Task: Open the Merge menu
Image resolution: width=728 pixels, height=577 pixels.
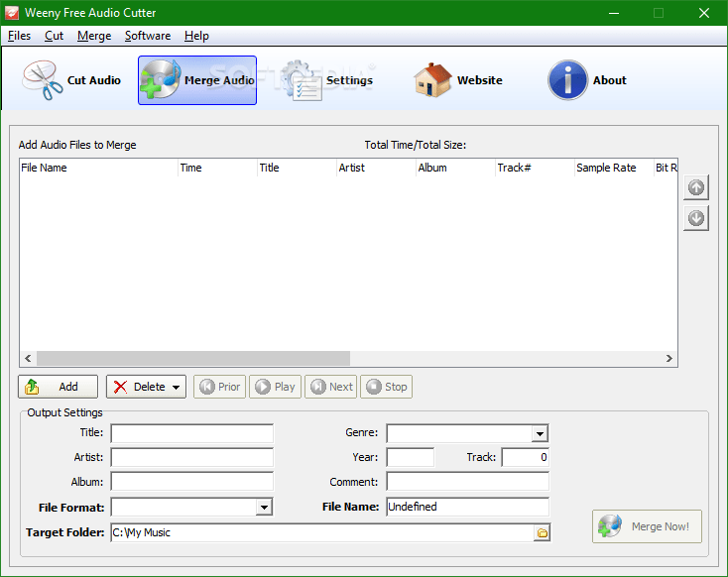Action: pos(94,36)
